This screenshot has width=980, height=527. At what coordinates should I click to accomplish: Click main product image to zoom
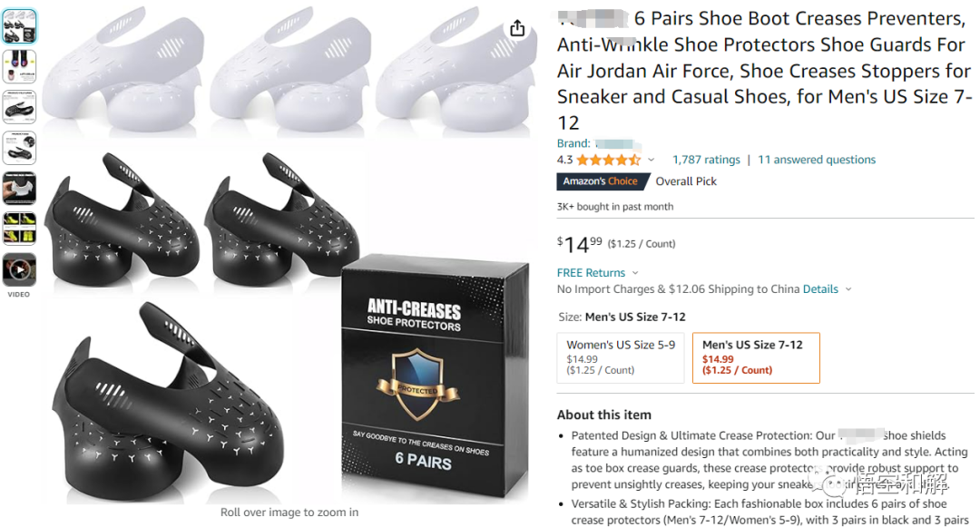pyautogui.click(x=289, y=253)
